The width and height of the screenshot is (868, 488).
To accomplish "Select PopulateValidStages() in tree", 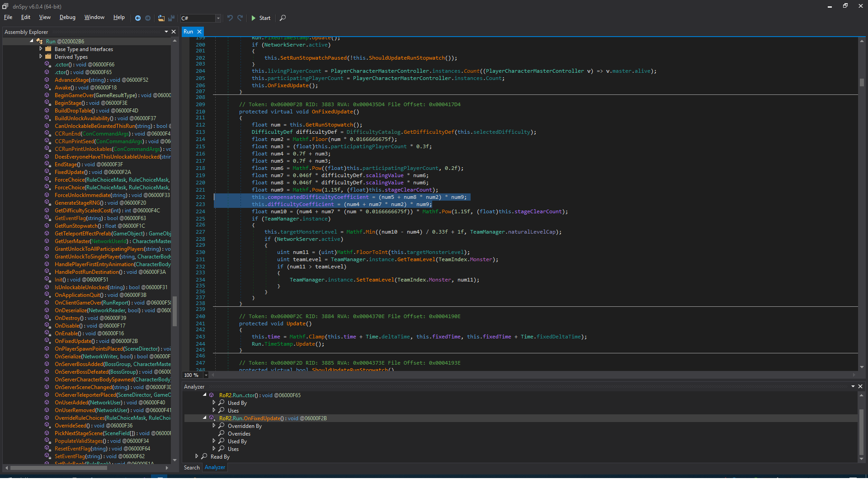I will [x=102, y=441].
